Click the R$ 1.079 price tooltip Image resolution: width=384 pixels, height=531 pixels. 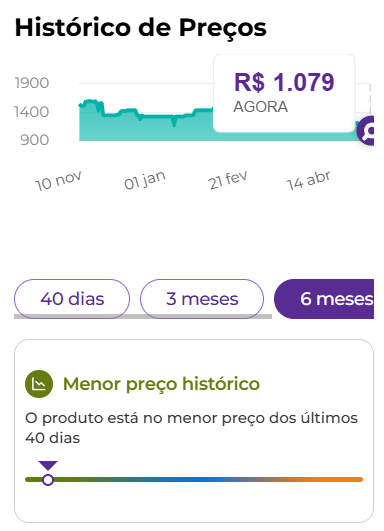click(284, 93)
